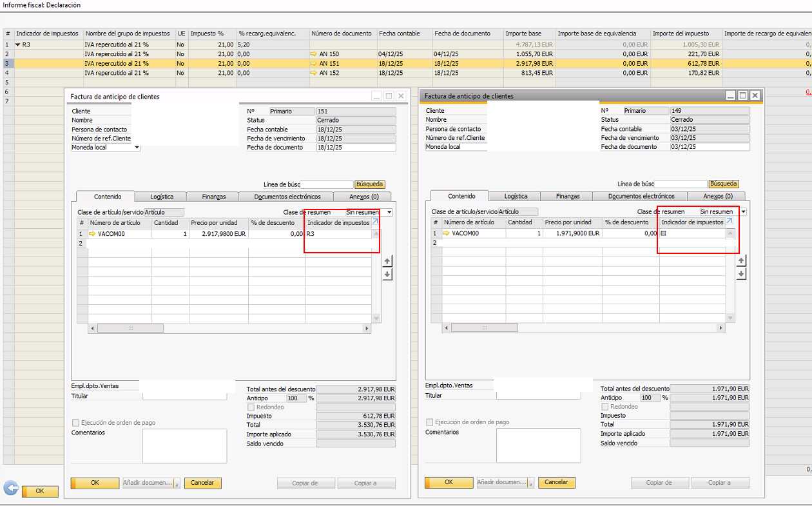812x506 pixels.
Task: Toggle the Redondeo checkbox in document 149
Action: pyautogui.click(x=605, y=407)
